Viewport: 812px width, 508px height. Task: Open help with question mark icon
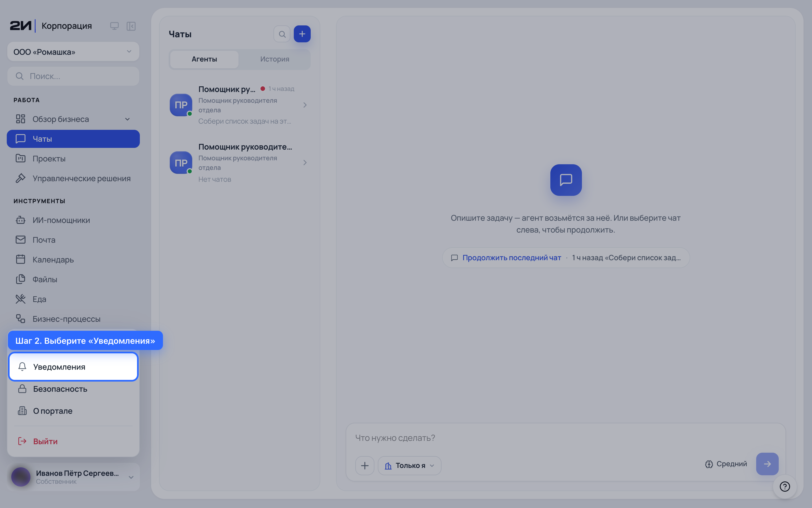(785, 486)
